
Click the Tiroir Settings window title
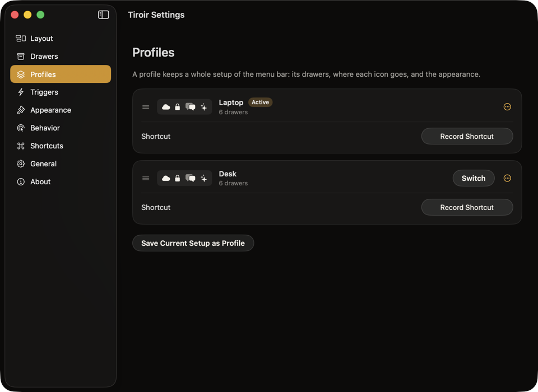(x=156, y=15)
